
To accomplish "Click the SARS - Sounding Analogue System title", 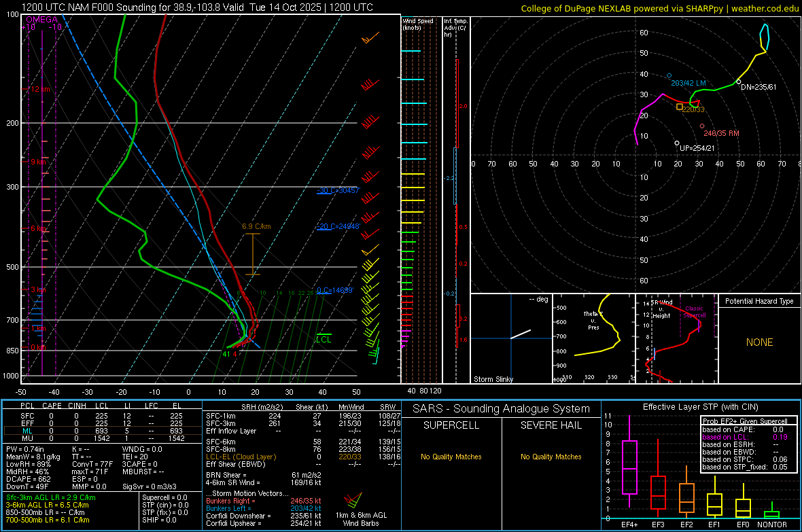I will (502, 409).
